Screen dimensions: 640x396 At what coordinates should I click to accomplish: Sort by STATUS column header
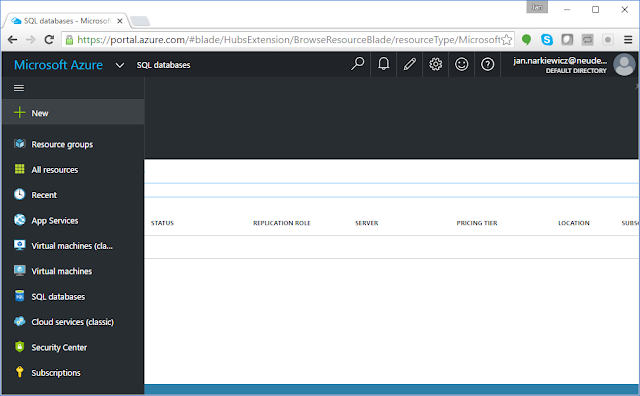(x=162, y=223)
